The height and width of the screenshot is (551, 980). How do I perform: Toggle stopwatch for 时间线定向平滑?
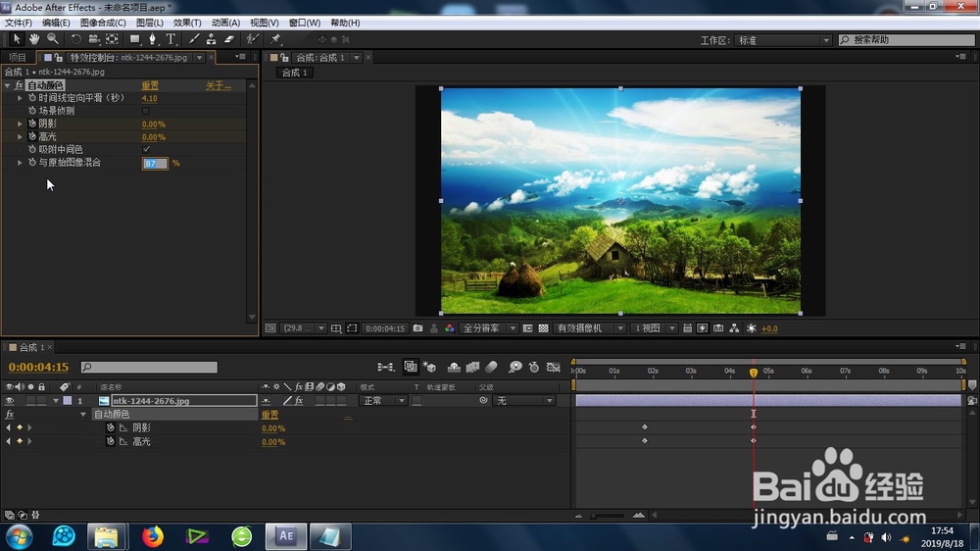pos(32,98)
